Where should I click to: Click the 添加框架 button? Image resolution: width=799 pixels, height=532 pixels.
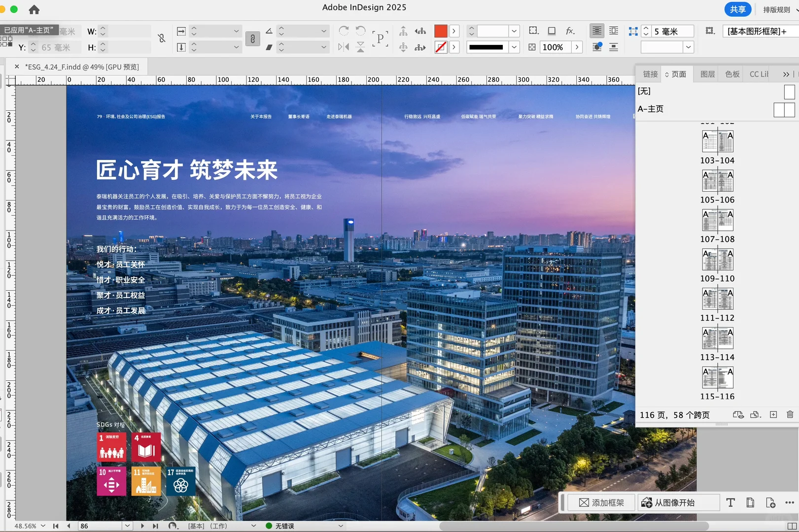tap(600, 502)
